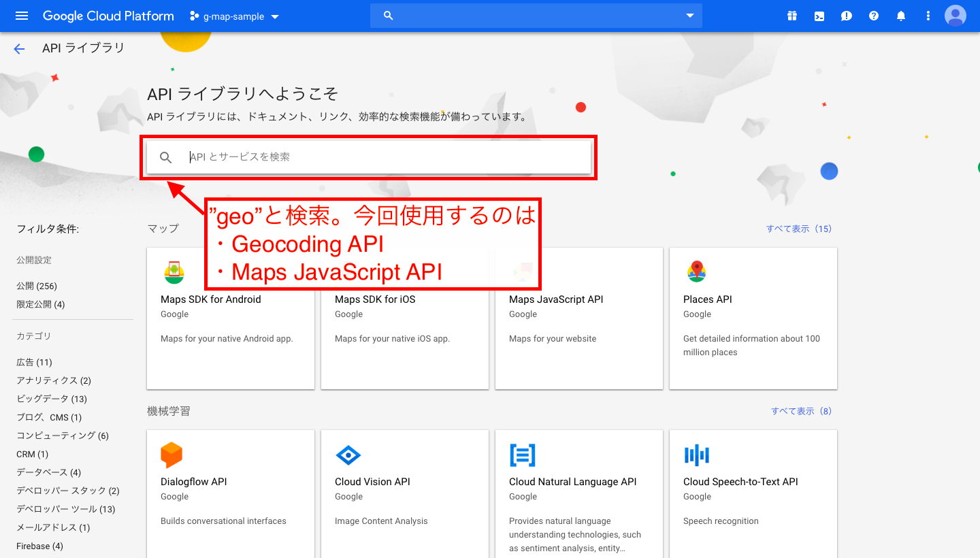The height and width of the screenshot is (558, 980).
Task: Check notifications with the bell icon
Action: pos(901,15)
